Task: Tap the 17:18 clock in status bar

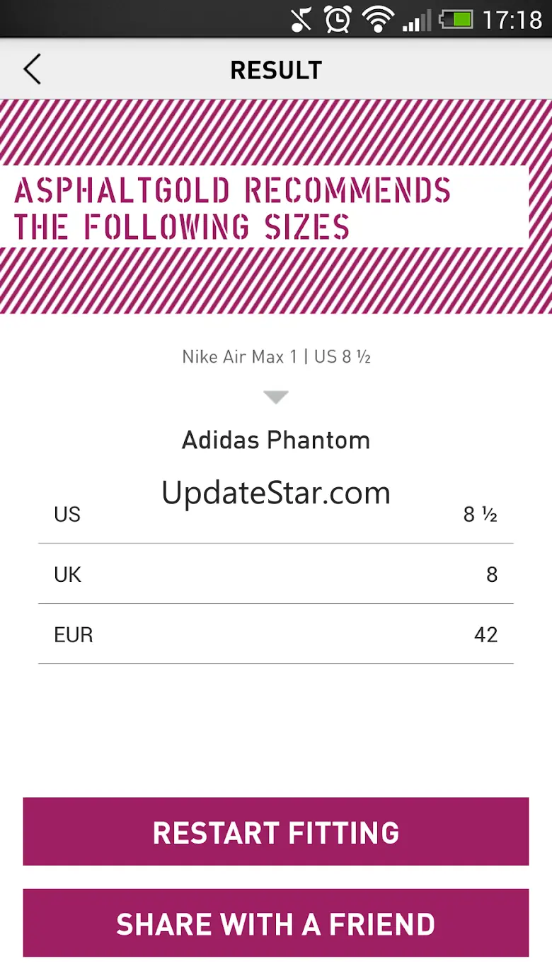Action: (x=512, y=19)
